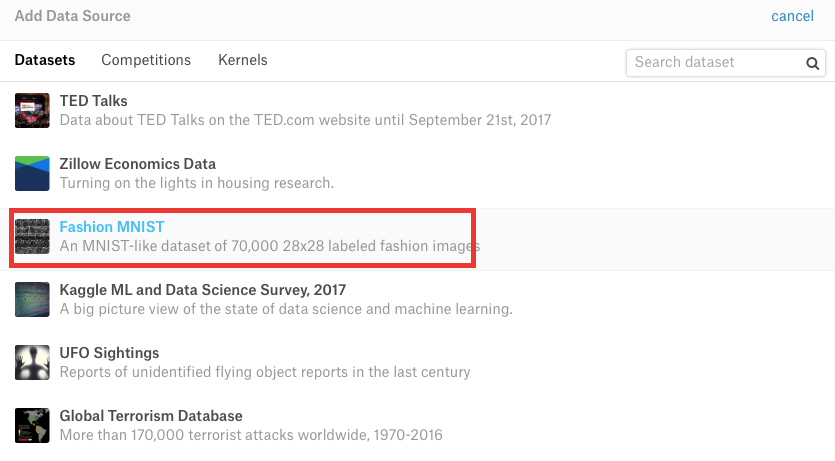The width and height of the screenshot is (835, 461).
Task: Choose the UFO Sightings title
Action: 109,353
